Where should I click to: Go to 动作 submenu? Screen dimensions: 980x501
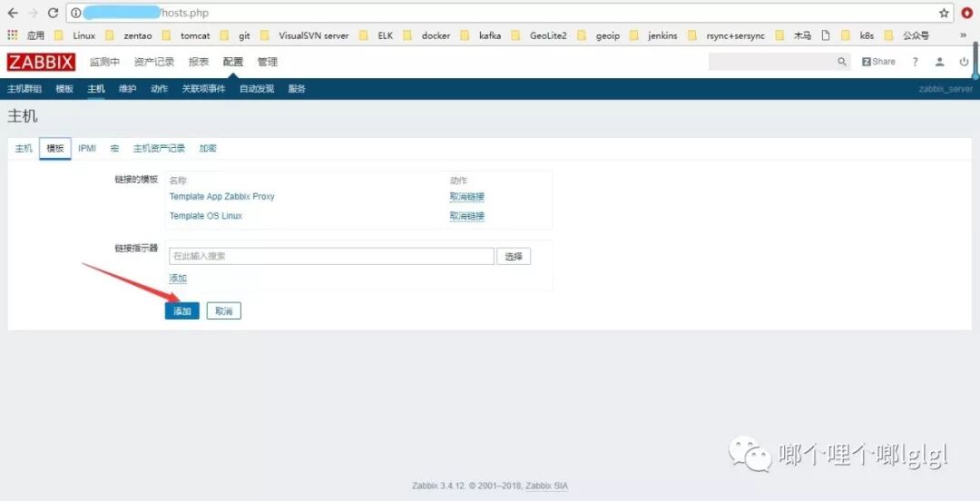(160, 89)
